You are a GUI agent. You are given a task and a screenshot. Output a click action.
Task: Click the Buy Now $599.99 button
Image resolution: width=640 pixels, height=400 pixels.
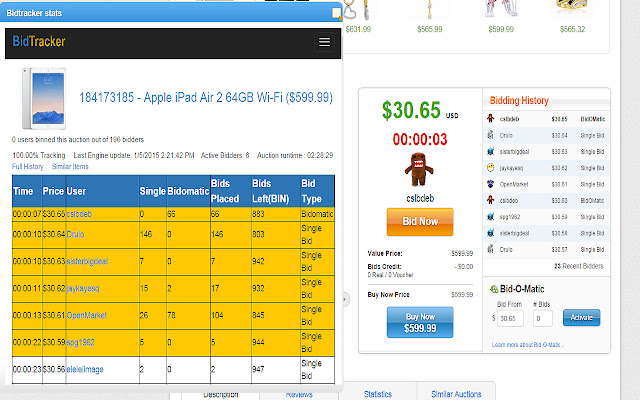click(x=420, y=322)
